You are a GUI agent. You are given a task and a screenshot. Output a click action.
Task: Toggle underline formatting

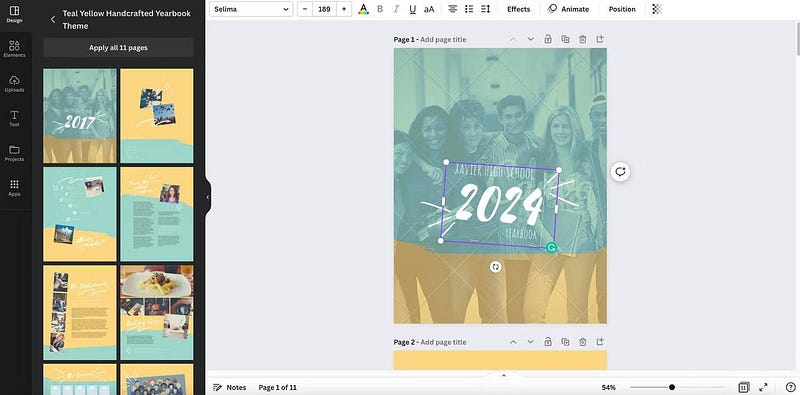[412, 9]
